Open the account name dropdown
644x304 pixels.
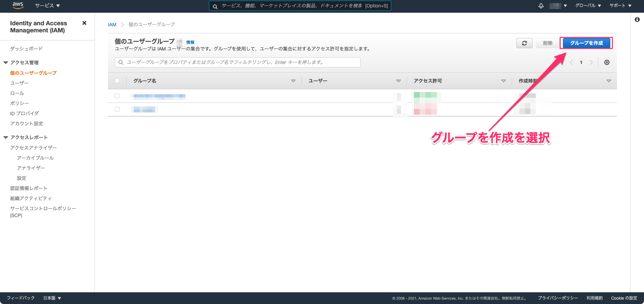tap(558, 6)
